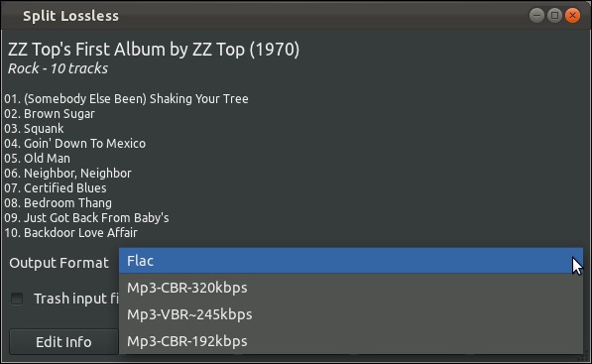Select Mp3-CBR-192kbps format entry

[x=351, y=341]
